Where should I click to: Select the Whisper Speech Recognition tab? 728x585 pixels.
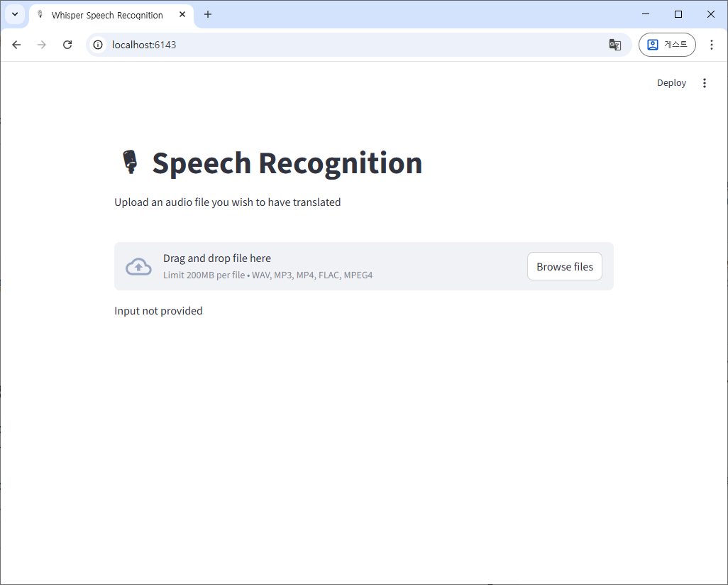(x=106, y=15)
